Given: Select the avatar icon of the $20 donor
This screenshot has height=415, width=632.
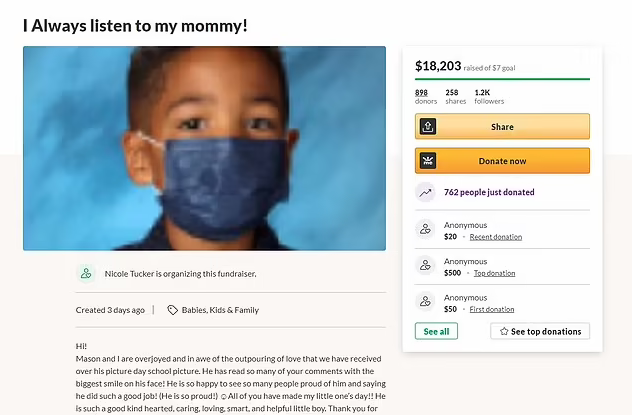Looking at the screenshot, I should pyautogui.click(x=427, y=231).
